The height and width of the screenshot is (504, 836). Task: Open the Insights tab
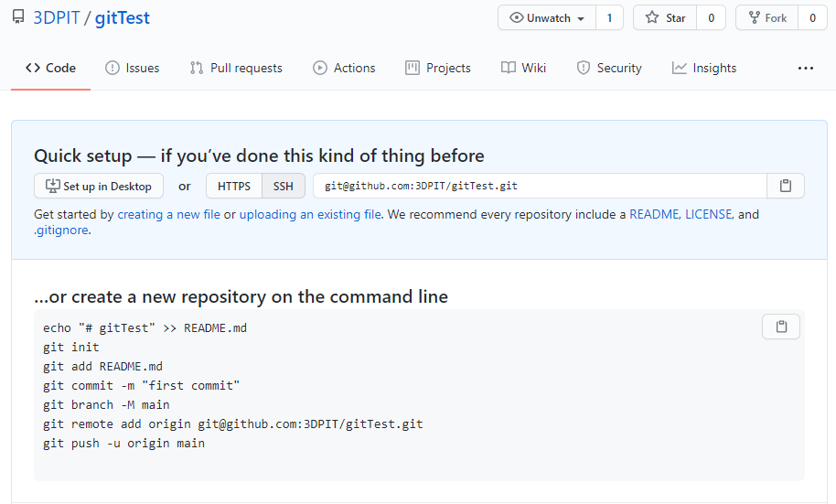click(x=704, y=68)
